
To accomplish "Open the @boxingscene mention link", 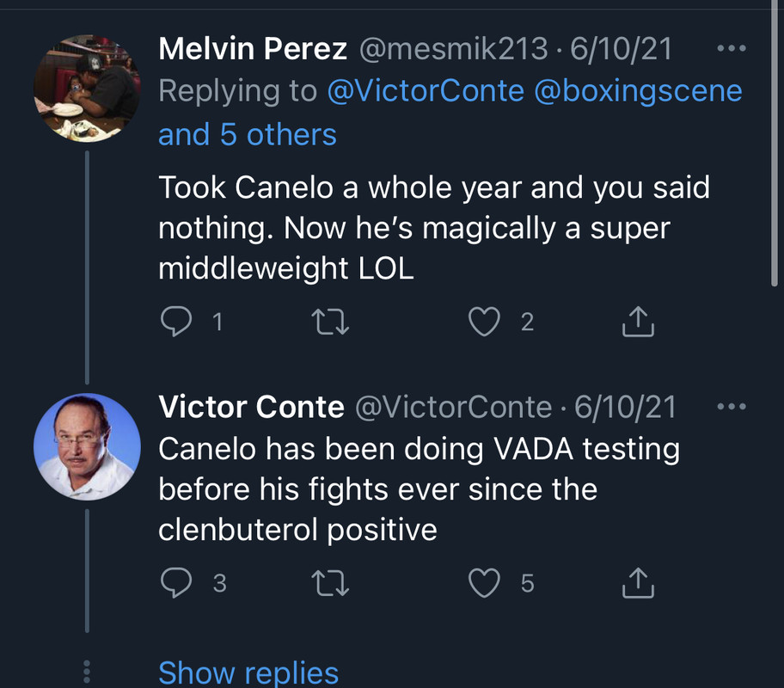I will [638, 92].
